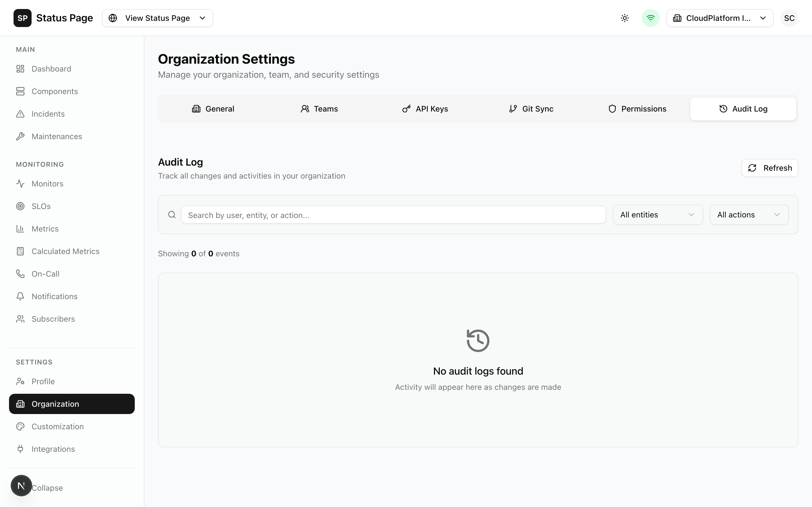The width and height of the screenshot is (812, 507).
Task: Click the Subscribers sidebar entry
Action: (53, 319)
